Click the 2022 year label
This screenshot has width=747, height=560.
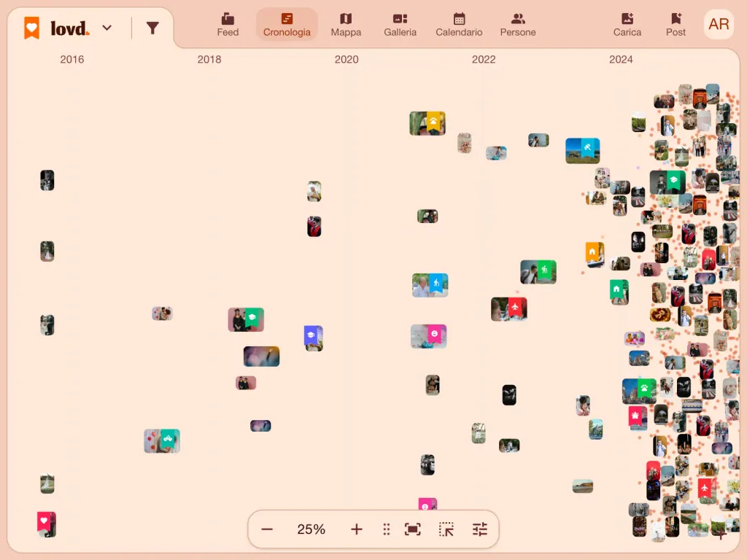pos(484,60)
